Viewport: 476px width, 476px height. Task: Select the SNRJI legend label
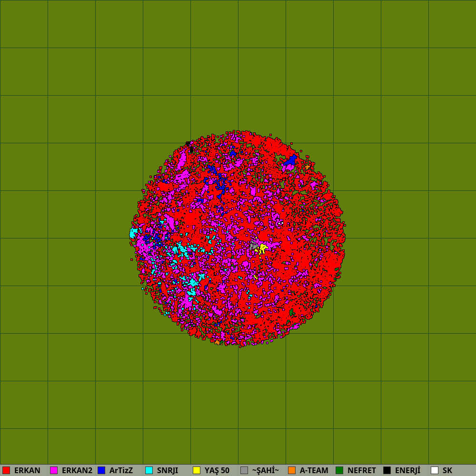click(168, 470)
